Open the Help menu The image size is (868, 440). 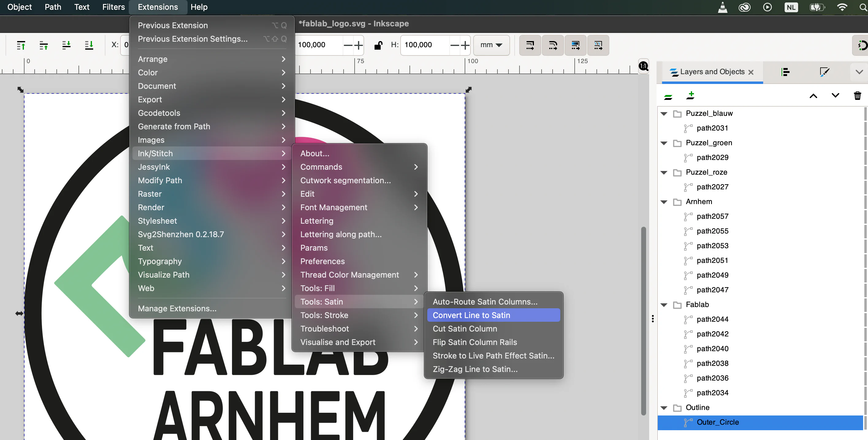click(199, 7)
